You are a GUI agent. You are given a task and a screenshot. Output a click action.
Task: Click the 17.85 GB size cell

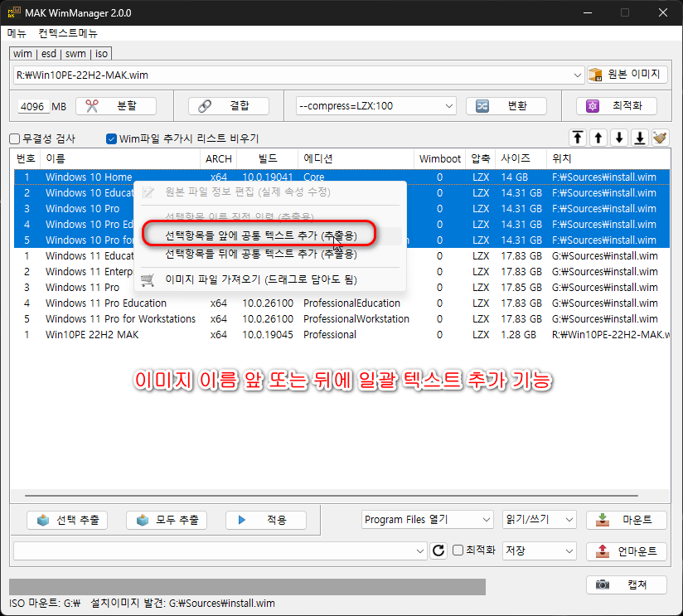[521, 288]
